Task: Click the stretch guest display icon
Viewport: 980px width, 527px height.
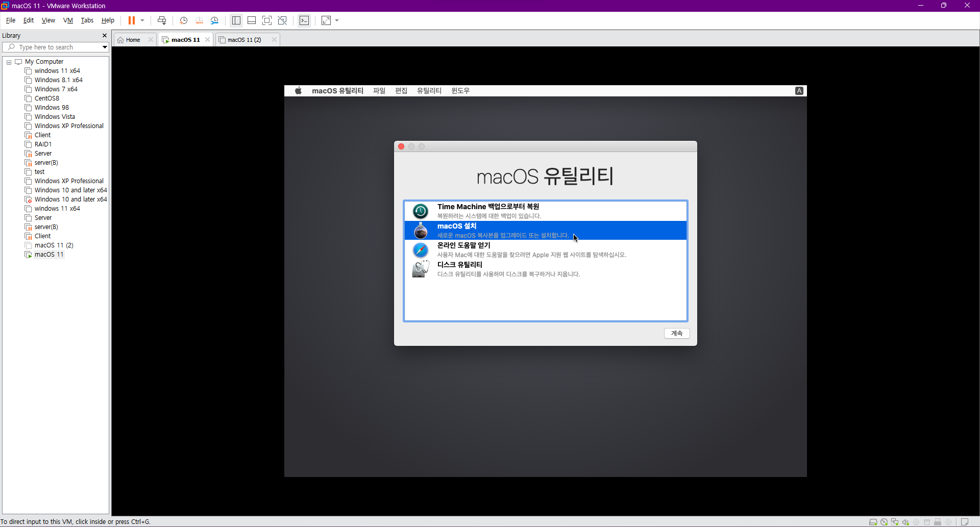Action: (x=326, y=20)
